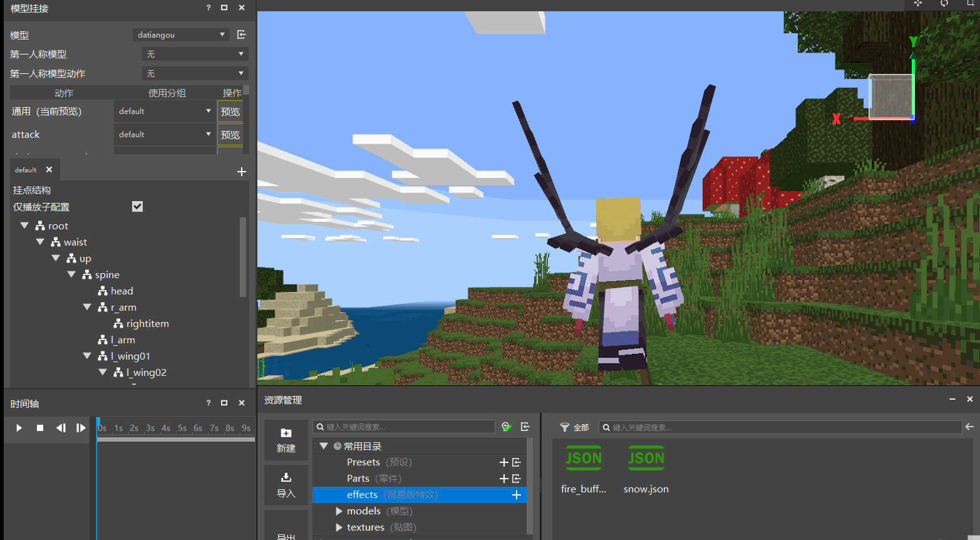Click the back arrow in resource manager
The image size is (980, 540).
click(x=970, y=427)
